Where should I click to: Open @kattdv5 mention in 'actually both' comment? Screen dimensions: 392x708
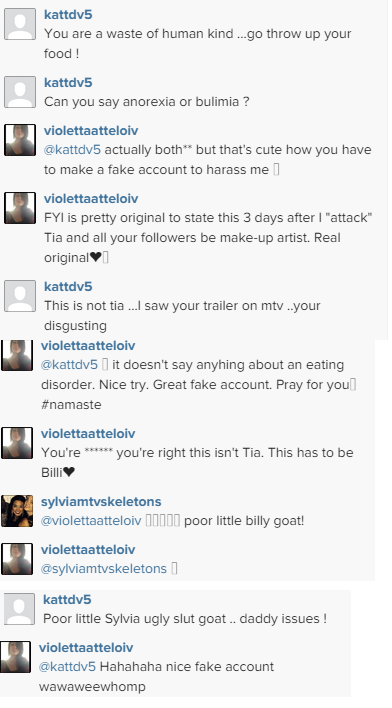pos(72,150)
